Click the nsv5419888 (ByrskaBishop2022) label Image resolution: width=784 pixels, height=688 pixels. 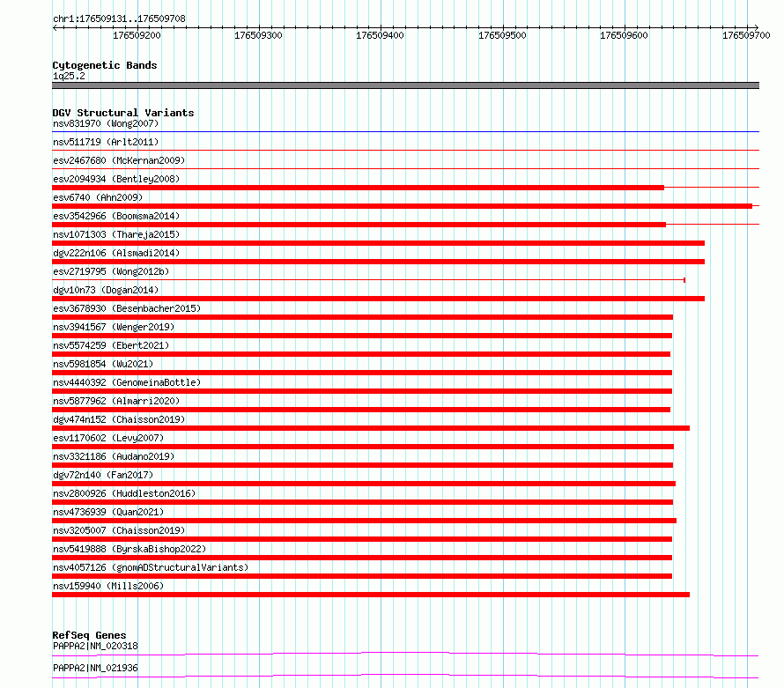(x=129, y=549)
